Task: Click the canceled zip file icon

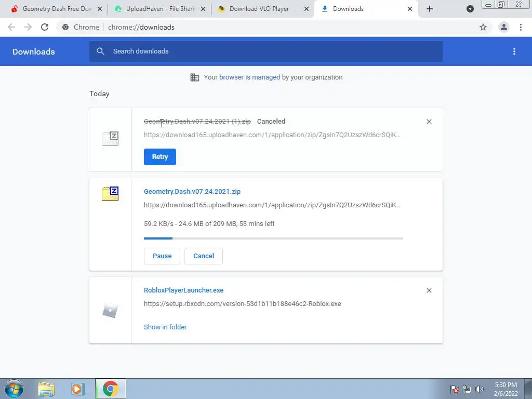Action: [110, 139]
